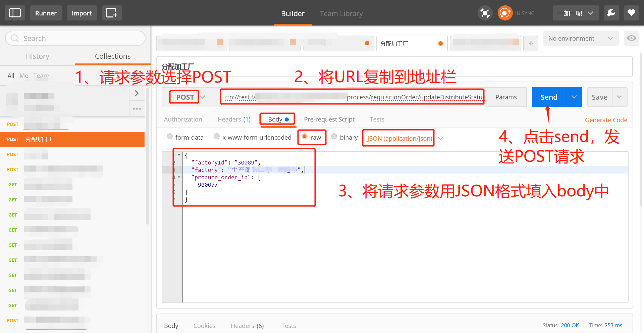Click the Save button
The height and width of the screenshot is (333, 644).
click(x=599, y=97)
